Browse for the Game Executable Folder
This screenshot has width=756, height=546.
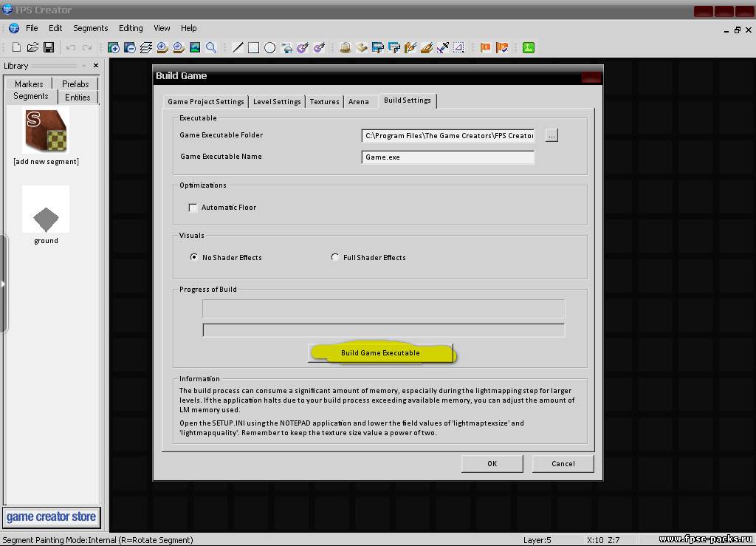(551, 135)
